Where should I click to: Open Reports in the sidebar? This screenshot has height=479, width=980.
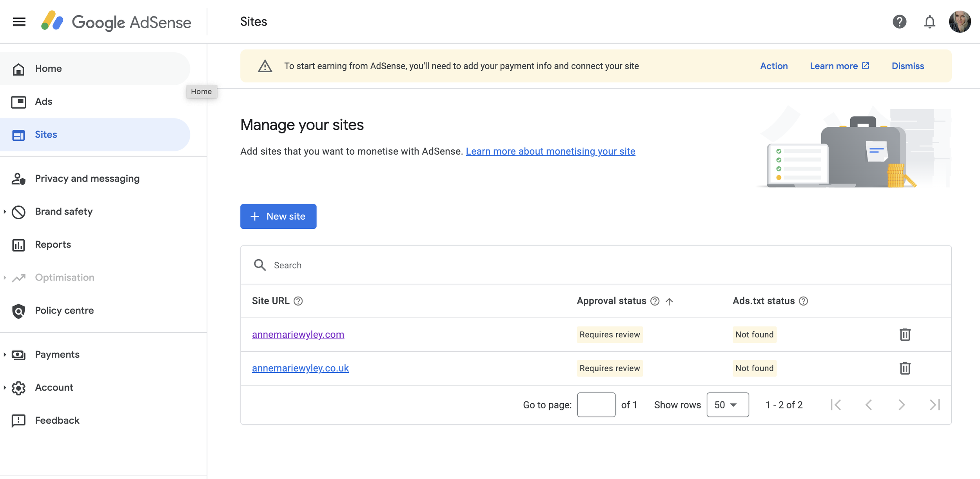(x=95, y=244)
